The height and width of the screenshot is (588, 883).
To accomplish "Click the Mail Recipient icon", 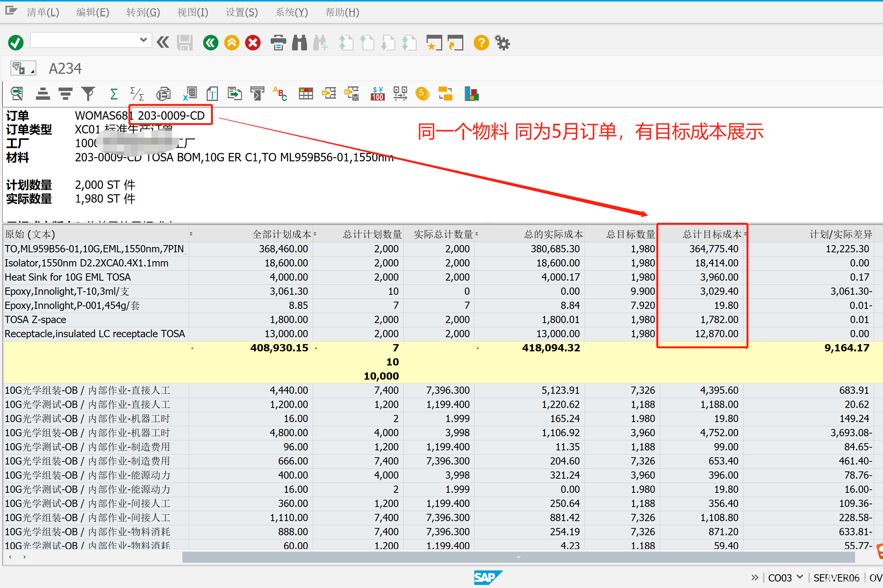I will [x=257, y=94].
